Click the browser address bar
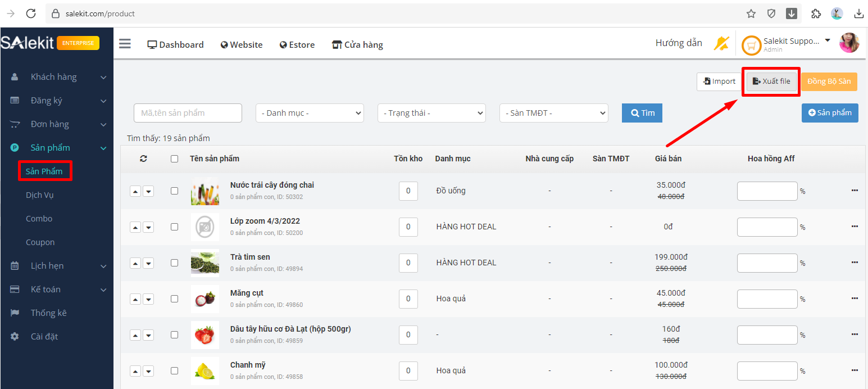Image resolution: width=868 pixels, height=389 pixels. [x=393, y=13]
